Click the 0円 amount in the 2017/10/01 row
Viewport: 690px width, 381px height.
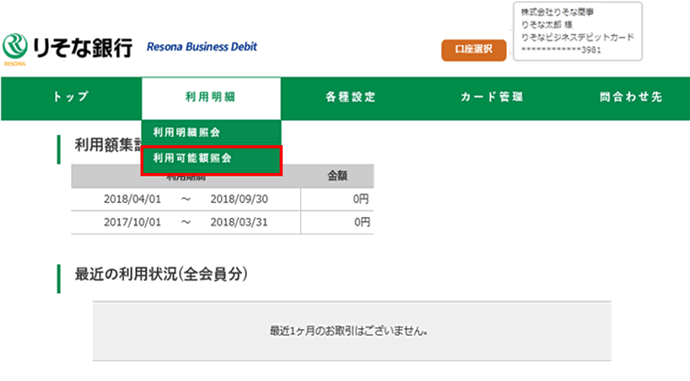[362, 222]
